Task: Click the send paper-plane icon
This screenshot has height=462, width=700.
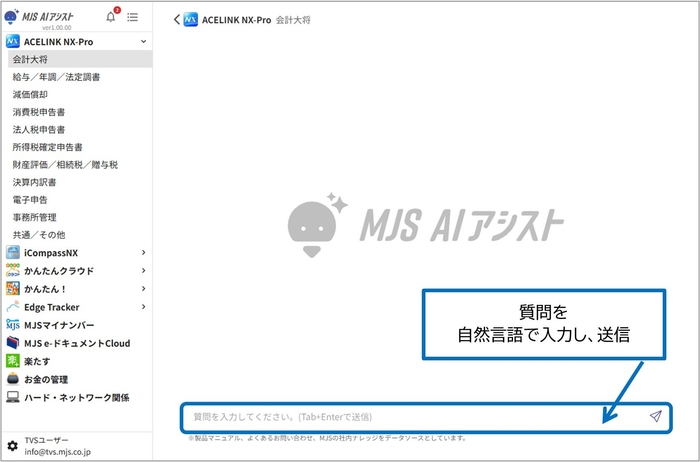Action: 655,416
